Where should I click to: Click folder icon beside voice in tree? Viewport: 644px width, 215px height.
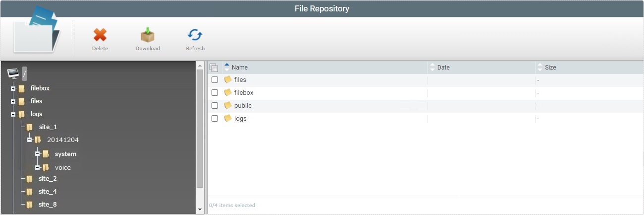[x=46, y=168]
